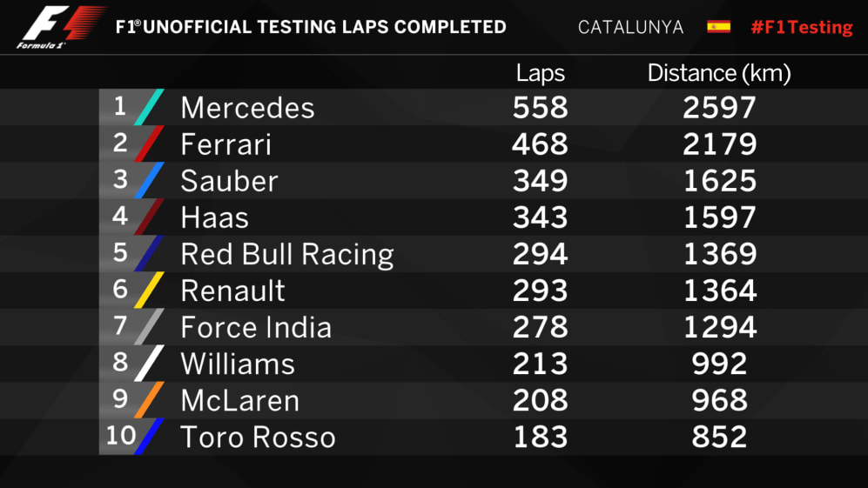The width and height of the screenshot is (868, 488).
Task: Click McLaren orange color stripe
Action: tap(149, 400)
